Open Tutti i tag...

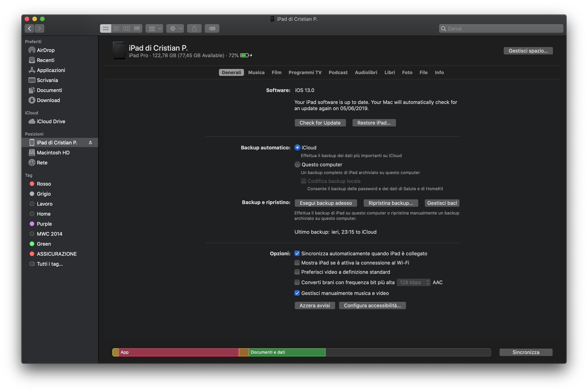(x=60, y=264)
